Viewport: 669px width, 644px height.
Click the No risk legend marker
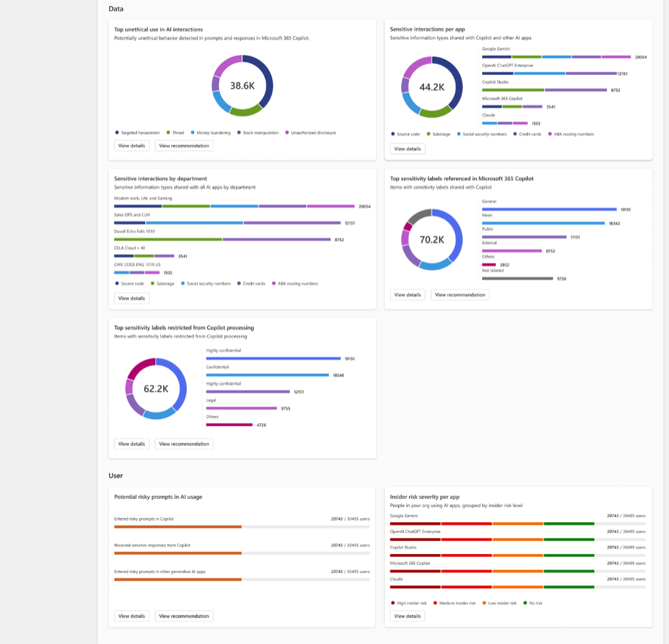click(x=525, y=603)
